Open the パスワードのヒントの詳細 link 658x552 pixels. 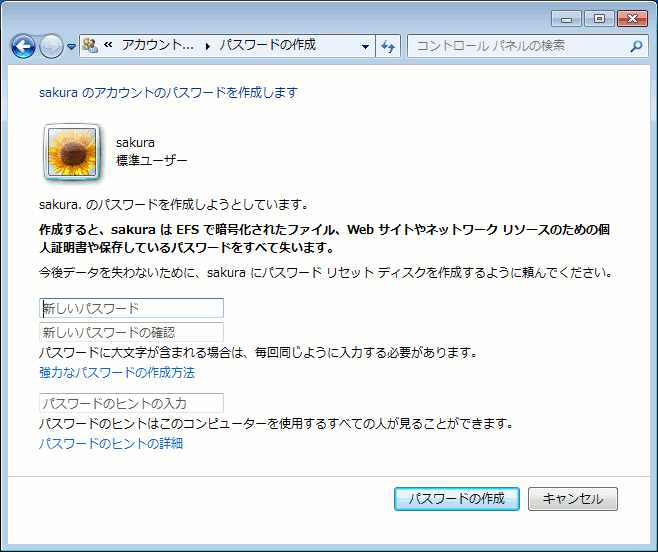click(x=110, y=443)
